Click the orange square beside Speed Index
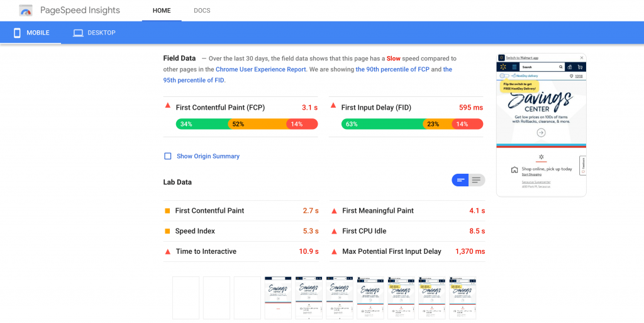This screenshot has width=644, height=323. (167, 231)
